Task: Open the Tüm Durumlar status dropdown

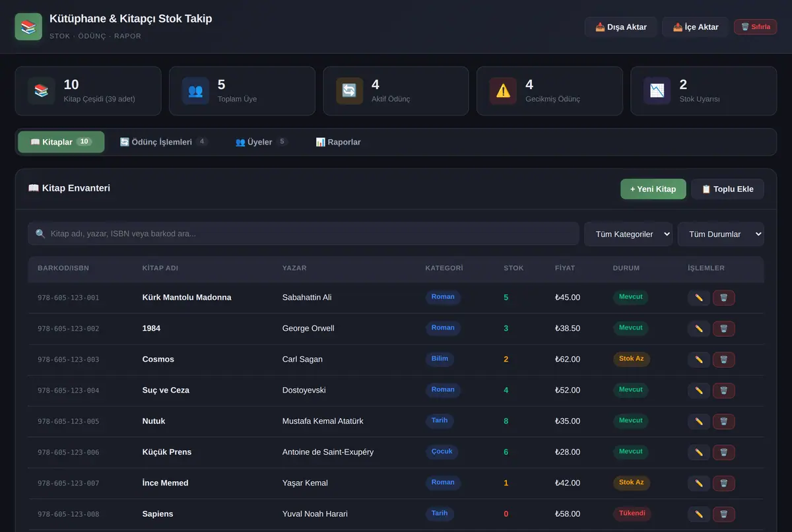Action: (721, 234)
